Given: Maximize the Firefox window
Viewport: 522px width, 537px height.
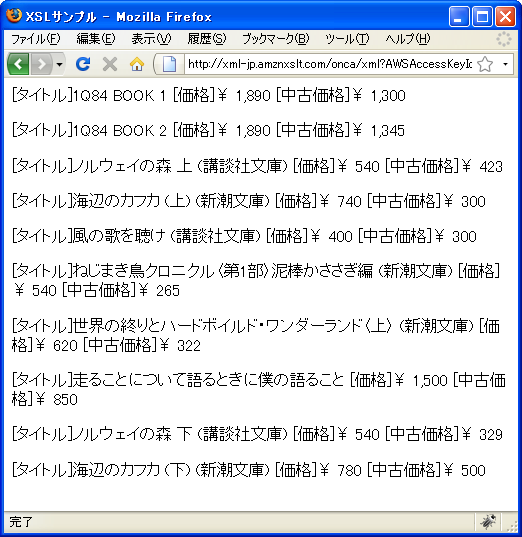Looking at the screenshot, I should point(482,16).
